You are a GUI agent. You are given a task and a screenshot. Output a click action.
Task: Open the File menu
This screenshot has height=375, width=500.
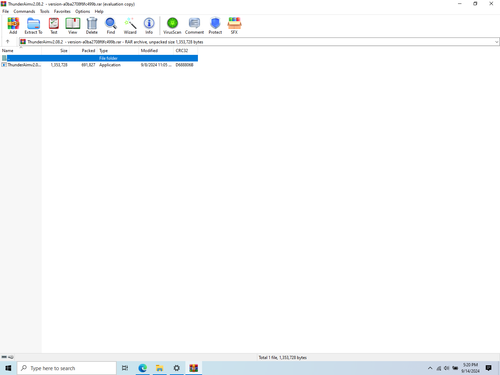point(6,11)
